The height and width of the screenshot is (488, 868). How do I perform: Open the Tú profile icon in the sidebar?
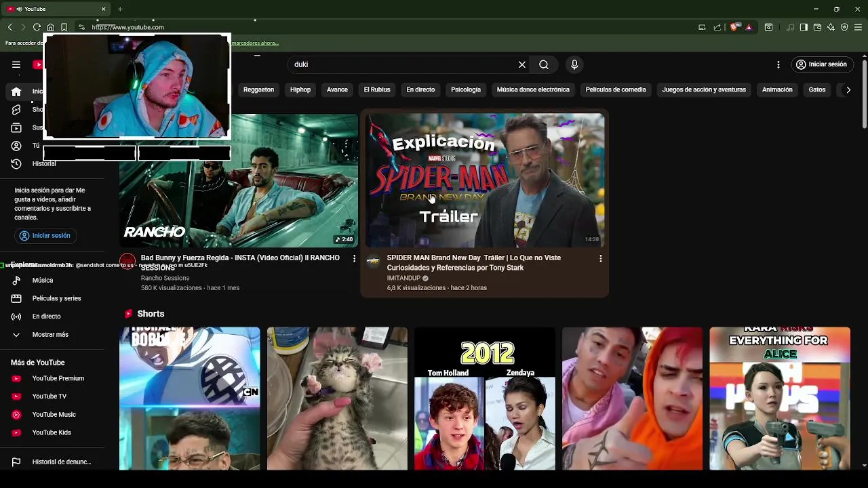click(x=16, y=146)
